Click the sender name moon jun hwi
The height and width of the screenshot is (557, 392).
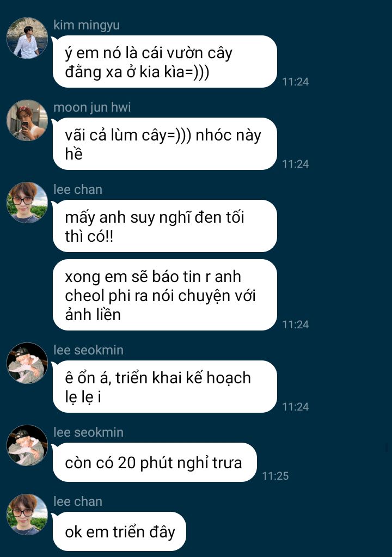point(92,107)
